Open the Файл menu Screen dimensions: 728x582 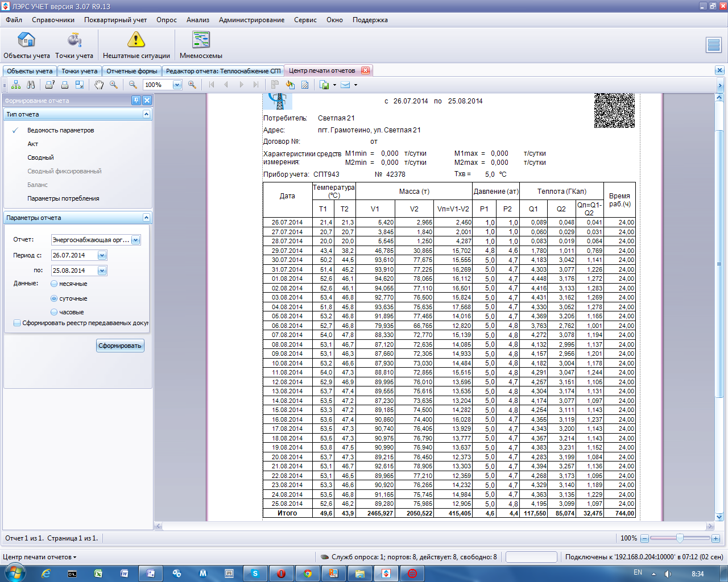click(14, 19)
